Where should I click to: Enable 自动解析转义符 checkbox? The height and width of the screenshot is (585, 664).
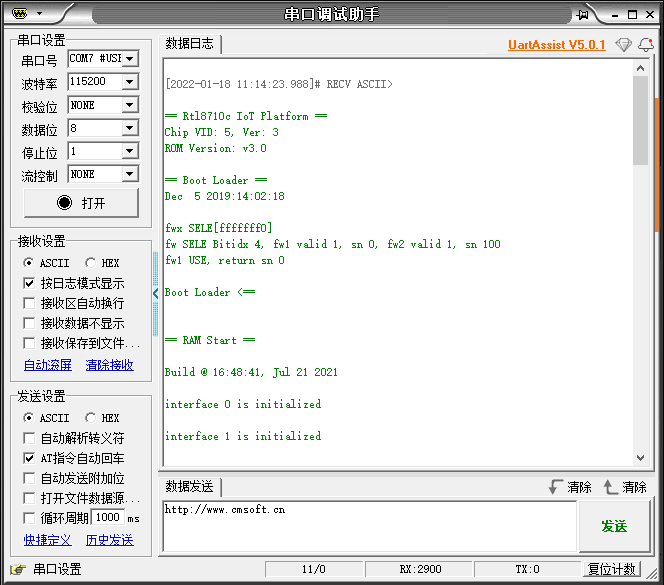pyautogui.click(x=29, y=438)
